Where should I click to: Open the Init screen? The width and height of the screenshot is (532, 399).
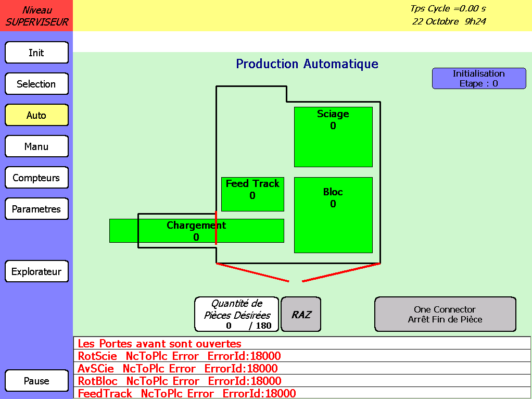(x=36, y=53)
